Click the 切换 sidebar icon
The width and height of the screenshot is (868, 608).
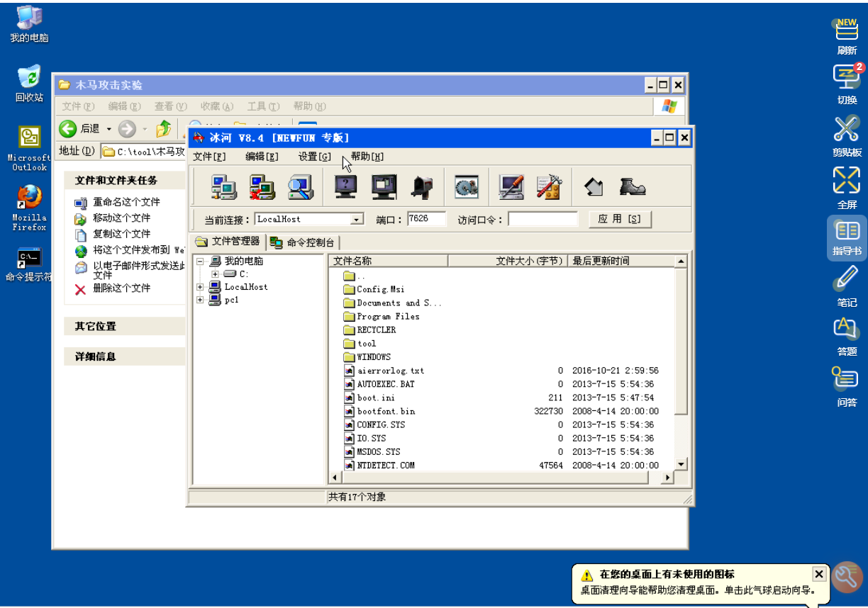pyautogui.click(x=847, y=84)
